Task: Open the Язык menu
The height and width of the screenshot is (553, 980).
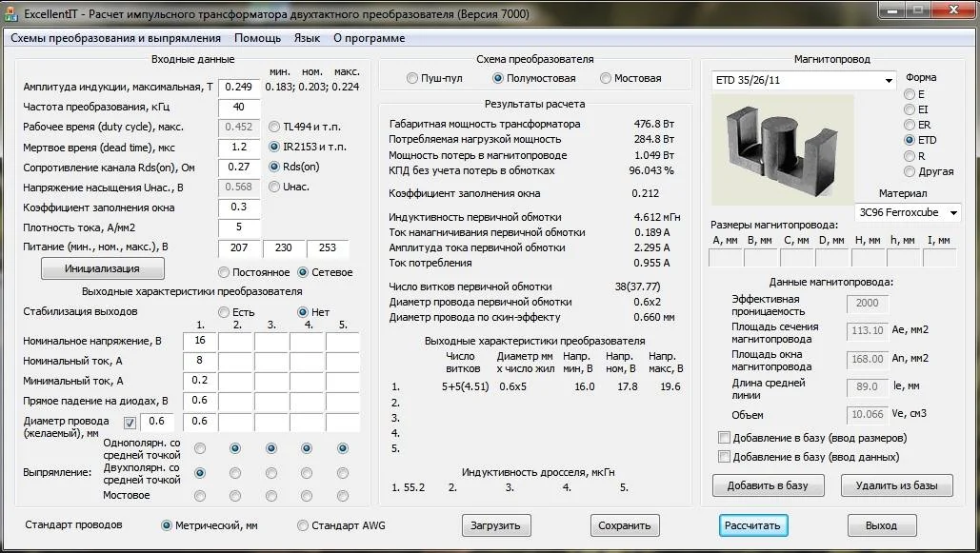Action: tap(307, 38)
